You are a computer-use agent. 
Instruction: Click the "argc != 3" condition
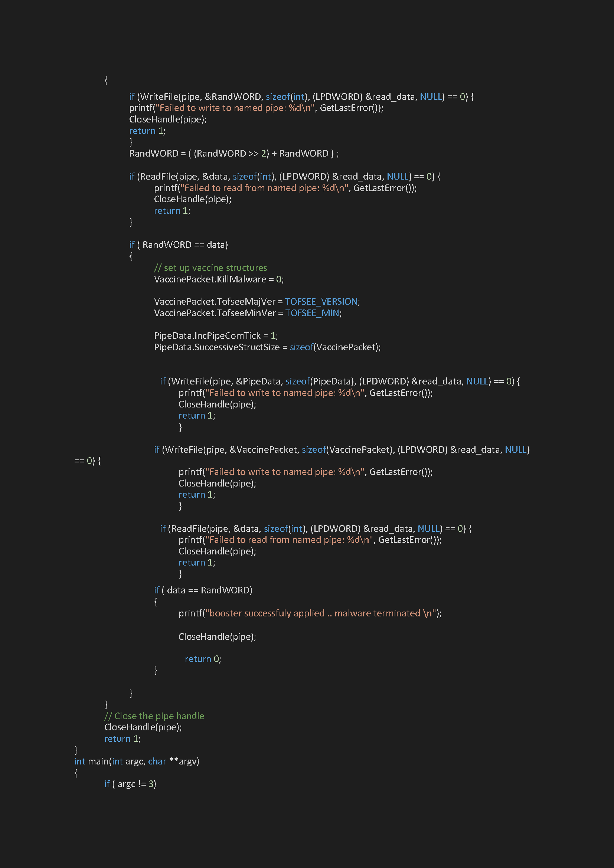coord(134,784)
